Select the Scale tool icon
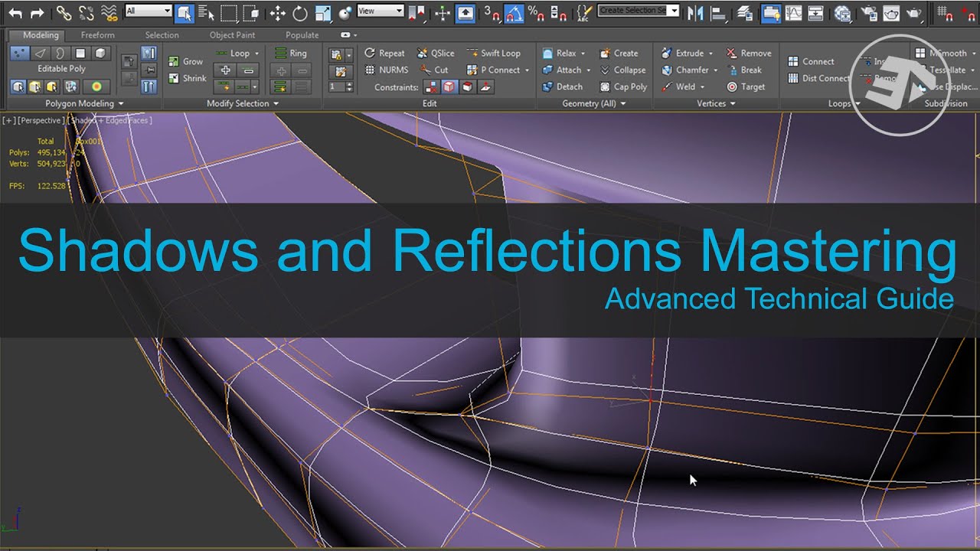Viewport: 980px width, 551px height. coord(322,12)
